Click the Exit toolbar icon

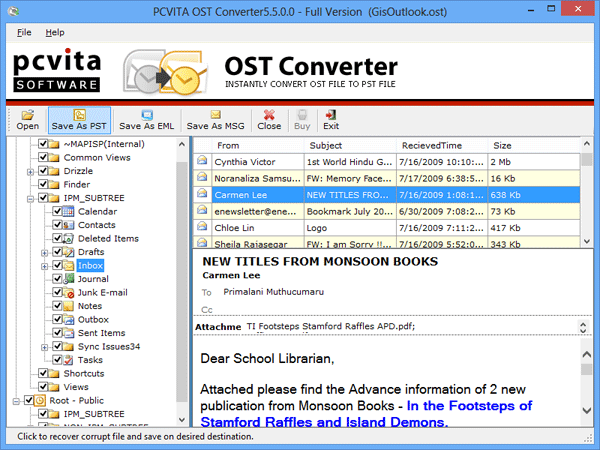coord(330,114)
